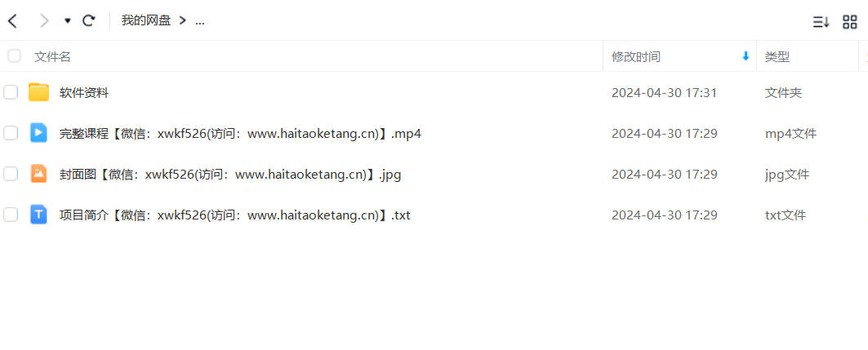Sort files by 文件名 column header
This screenshot has height=350, width=868.
pos(52,56)
